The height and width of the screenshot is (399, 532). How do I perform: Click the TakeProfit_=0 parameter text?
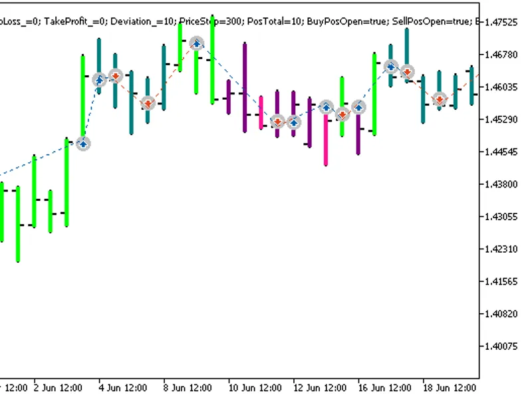[75, 21]
